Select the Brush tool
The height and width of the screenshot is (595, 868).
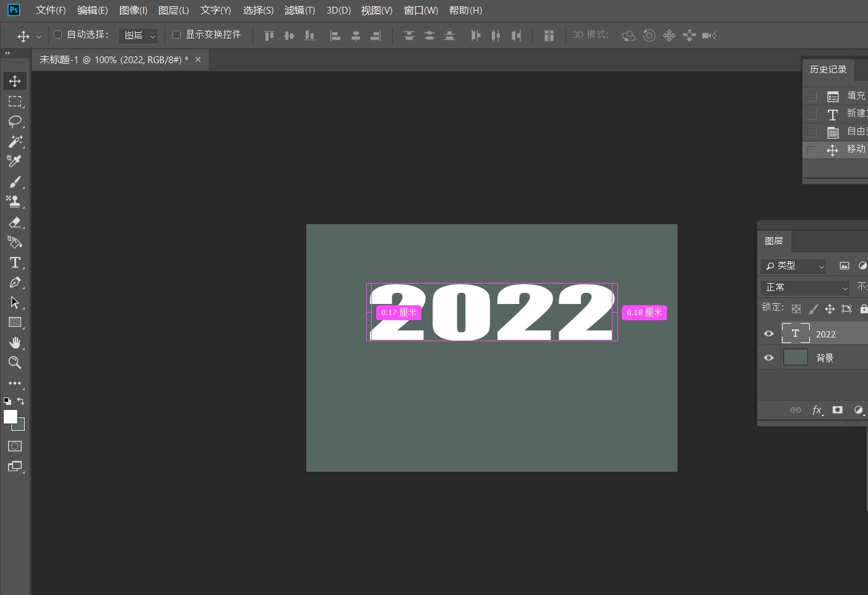click(15, 181)
